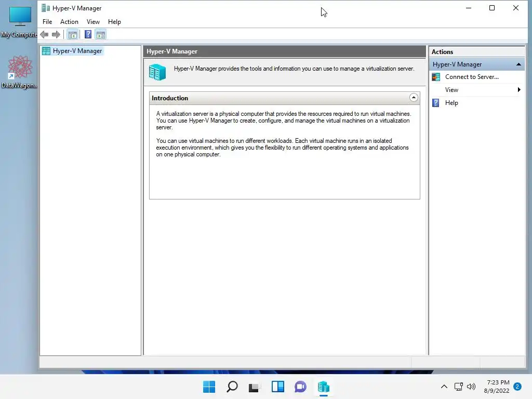Open the Windows Start menu

(x=209, y=387)
